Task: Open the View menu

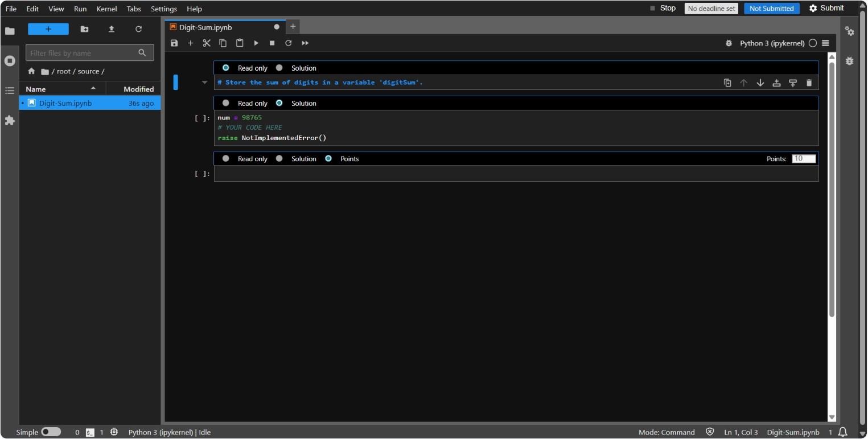Action: pyautogui.click(x=56, y=9)
